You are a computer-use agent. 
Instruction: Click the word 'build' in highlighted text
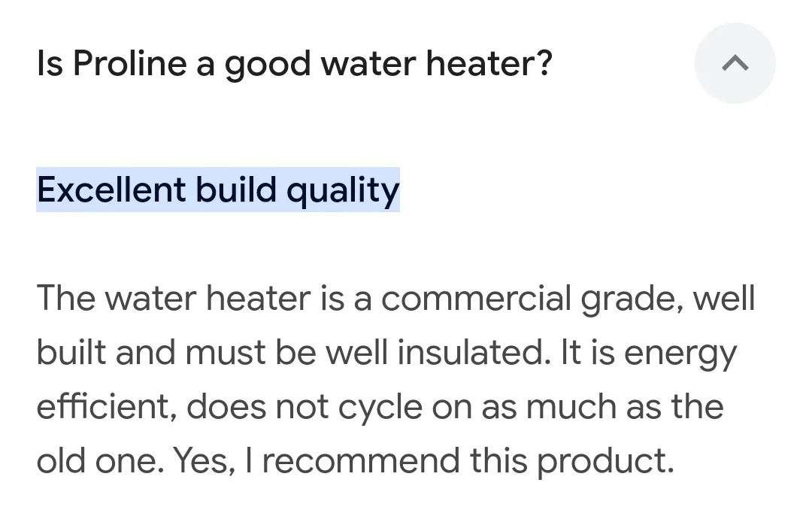tap(235, 189)
